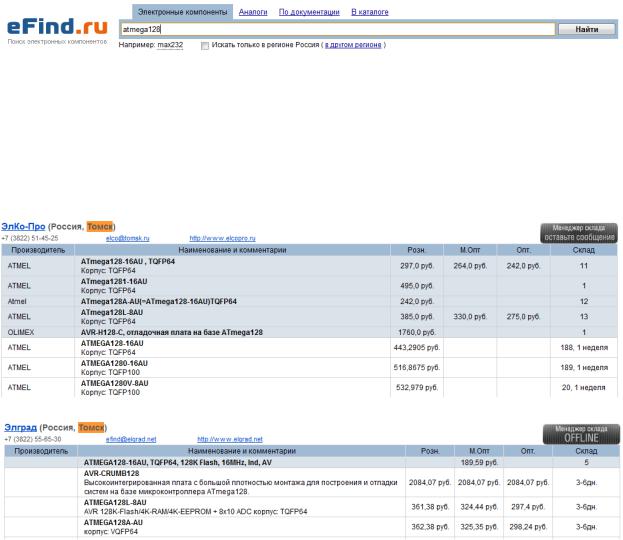
Task: Click the Найти search button
Action: click(586, 29)
